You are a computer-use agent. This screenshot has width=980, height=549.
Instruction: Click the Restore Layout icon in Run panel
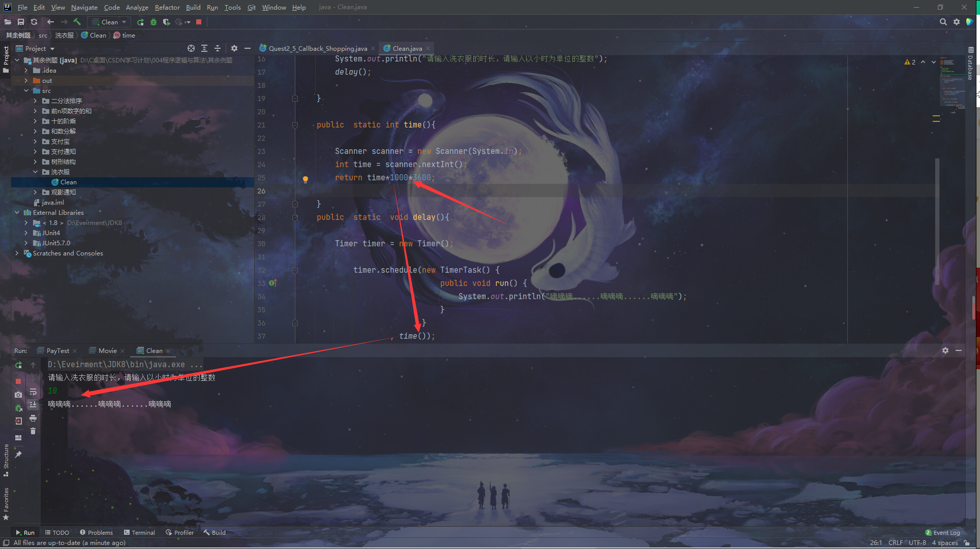coord(18,438)
